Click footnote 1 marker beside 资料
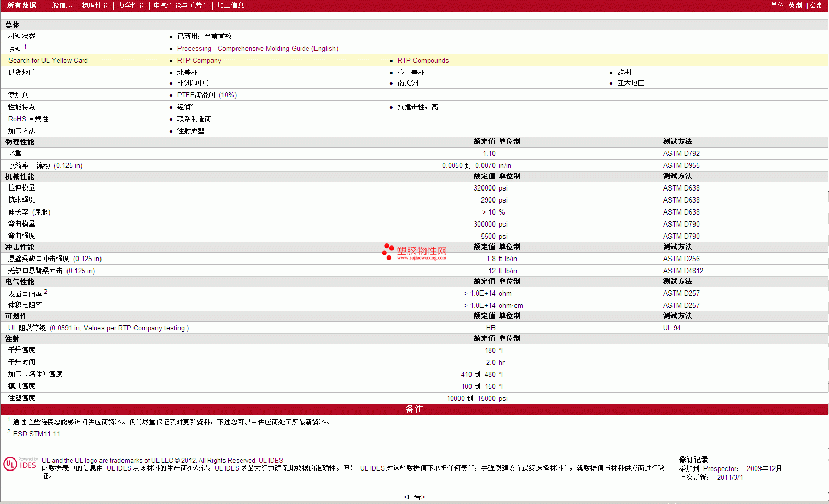 click(x=25, y=47)
